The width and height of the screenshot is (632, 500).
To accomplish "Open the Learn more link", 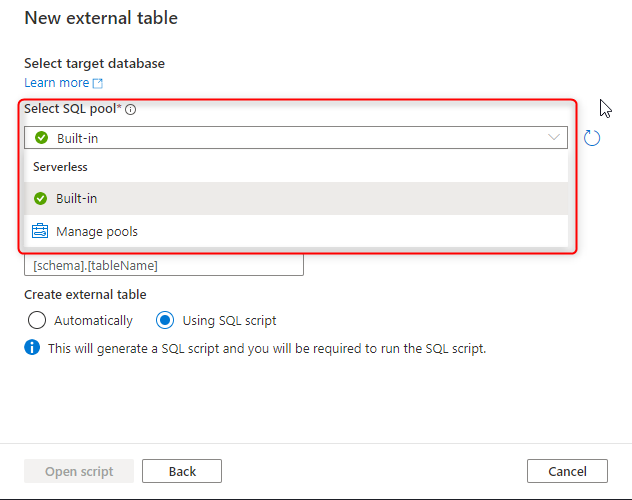I will [57, 83].
